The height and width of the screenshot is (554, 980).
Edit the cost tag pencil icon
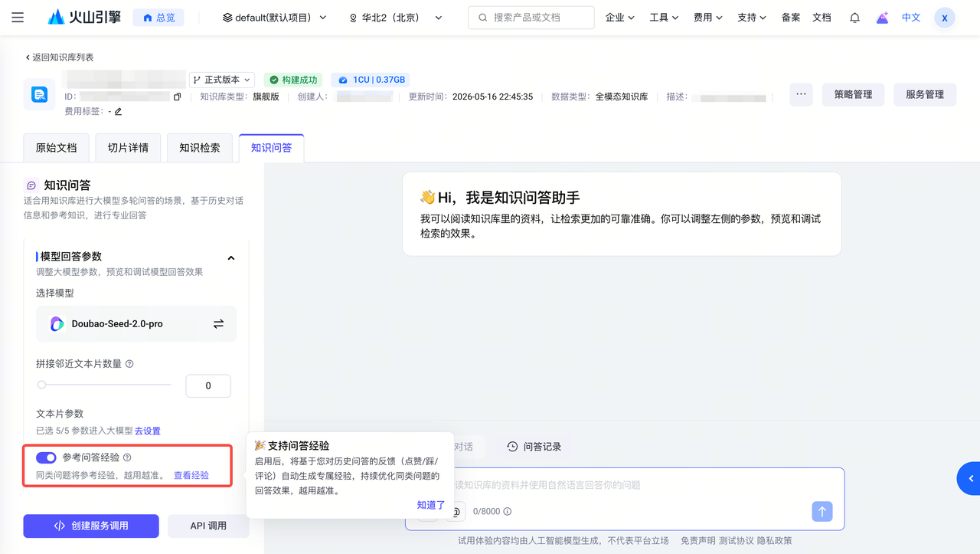[118, 112]
